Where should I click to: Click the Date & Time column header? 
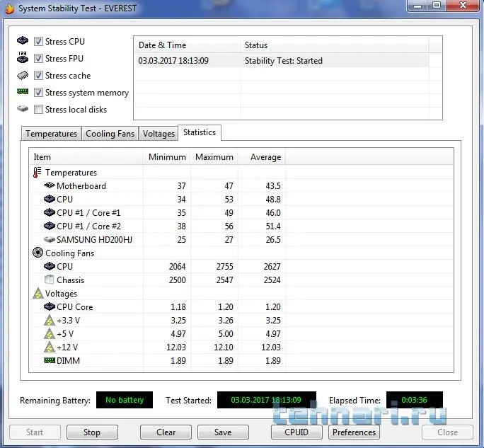coord(188,45)
